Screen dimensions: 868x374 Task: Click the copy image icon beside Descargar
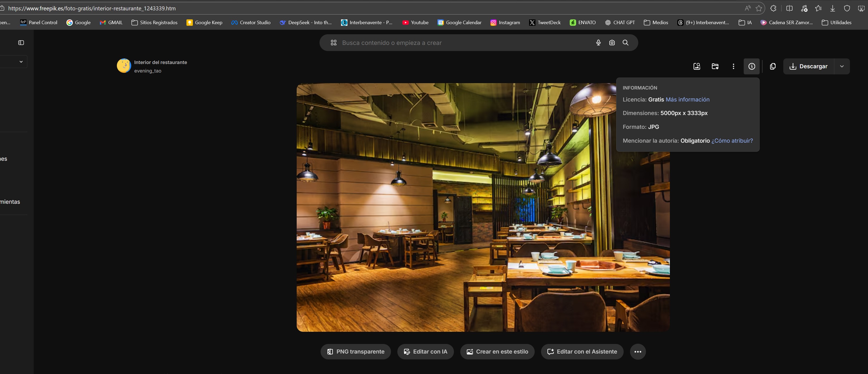click(x=773, y=66)
